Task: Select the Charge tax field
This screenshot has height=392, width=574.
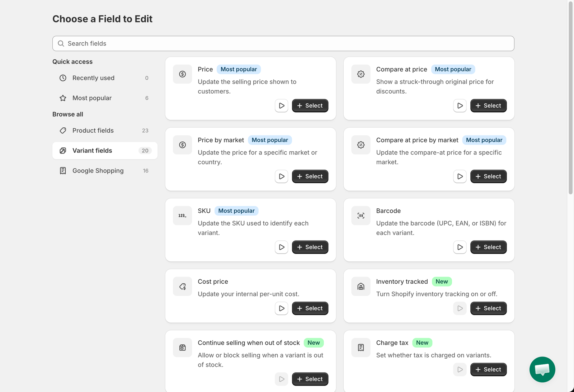Action: pos(488,369)
